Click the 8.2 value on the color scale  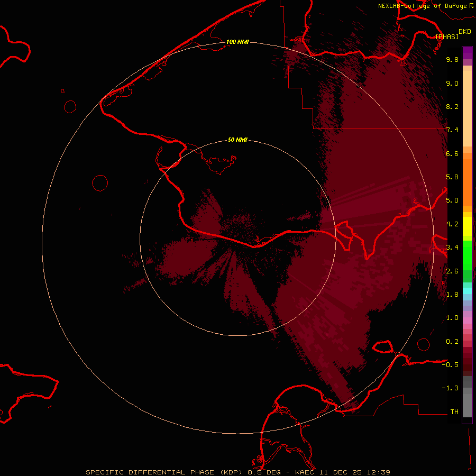[452, 106]
